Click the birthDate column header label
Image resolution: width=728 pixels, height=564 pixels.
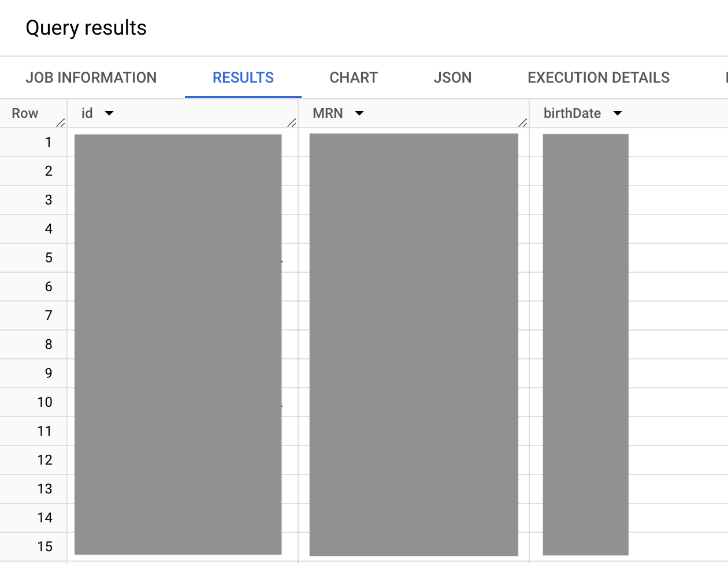tap(572, 113)
